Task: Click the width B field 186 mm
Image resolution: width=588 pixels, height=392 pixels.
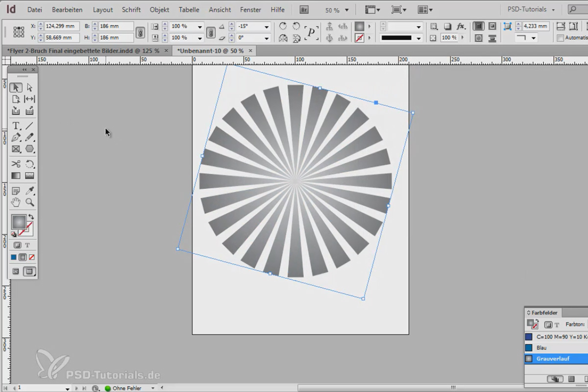Action: tap(116, 26)
